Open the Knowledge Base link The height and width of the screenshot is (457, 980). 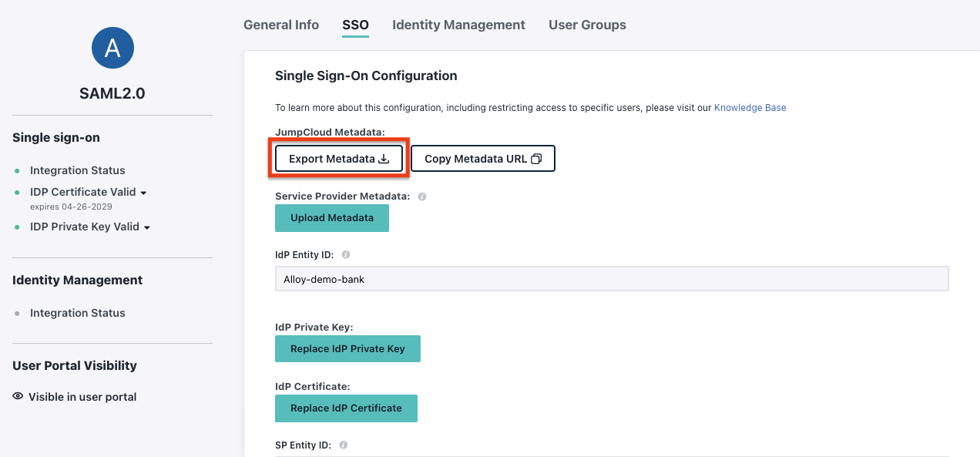(x=750, y=108)
